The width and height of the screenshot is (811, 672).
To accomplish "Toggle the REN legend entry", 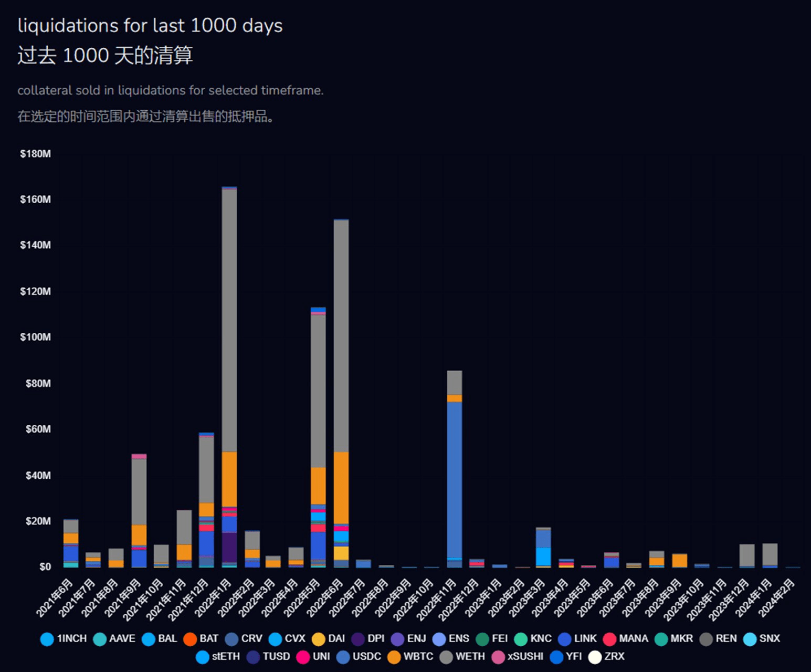I will (x=718, y=639).
